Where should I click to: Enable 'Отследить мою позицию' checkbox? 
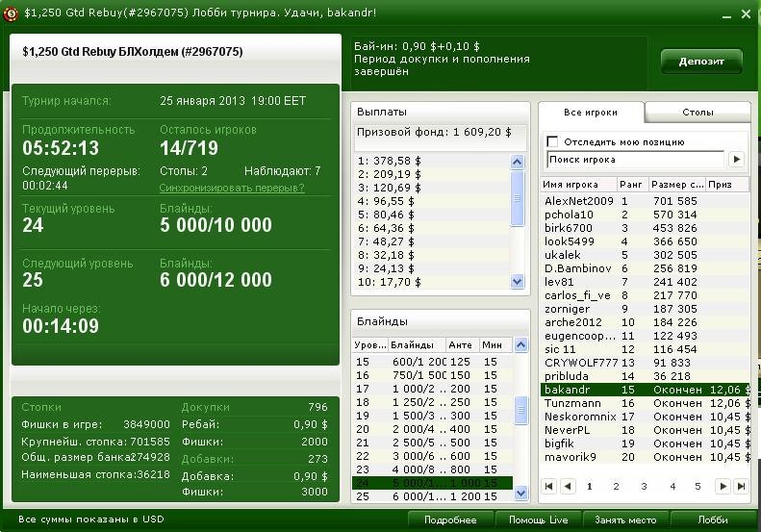point(552,141)
